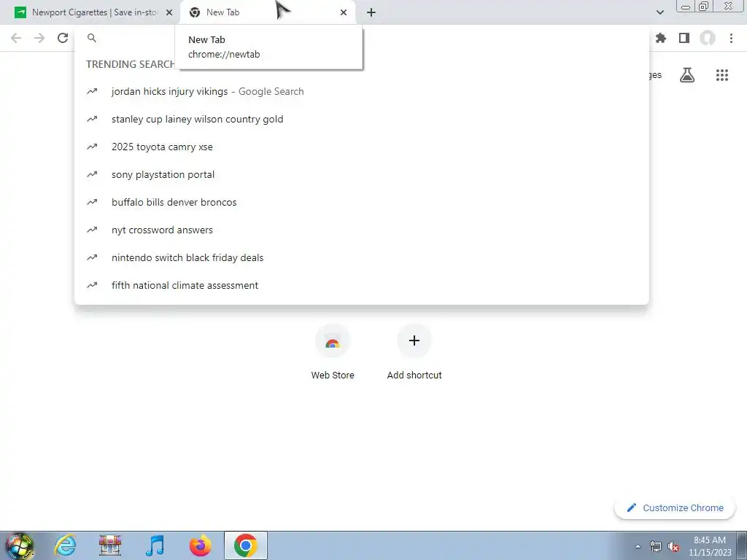Open Chrome's three-dot menu
Viewport: 747px width, 560px height.
point(731,38)
